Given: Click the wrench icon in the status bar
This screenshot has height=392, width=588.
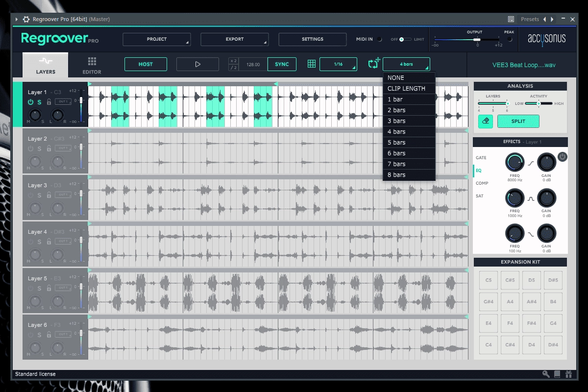Looking at the screenshot, I should coord(546,374).
